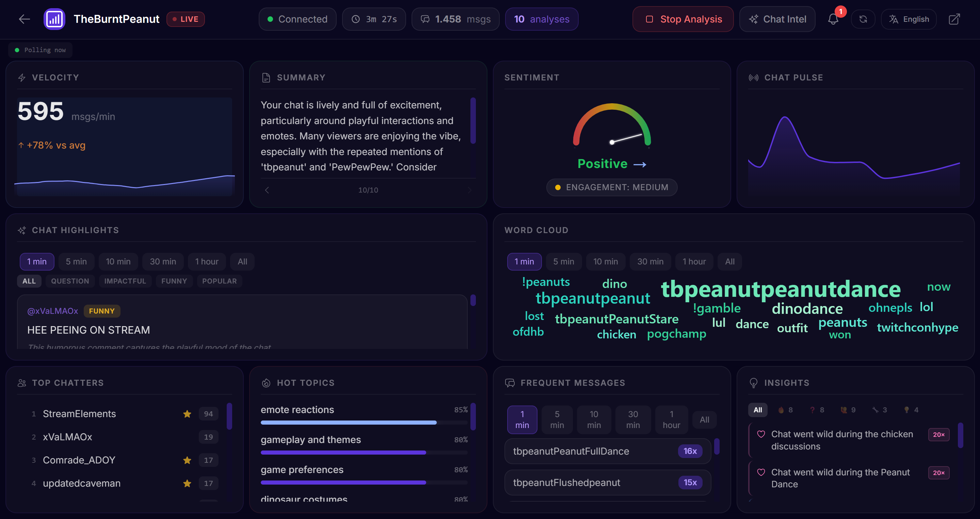Toggle FUNNY filter in Chat Highlights
980x519 pixels.
174,281
